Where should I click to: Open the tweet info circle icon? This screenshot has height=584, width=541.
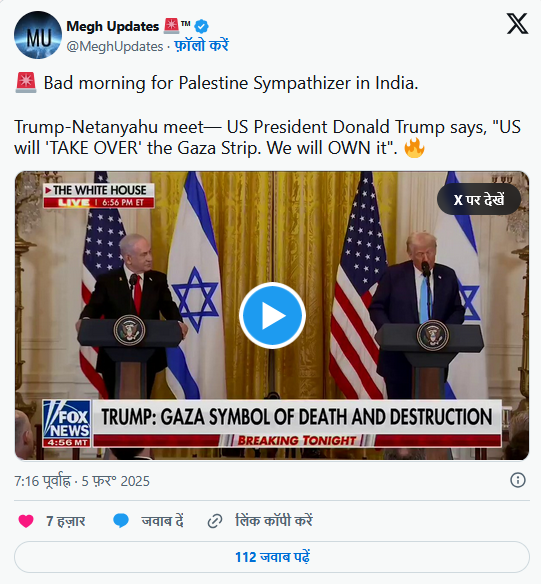pos(518,480)
